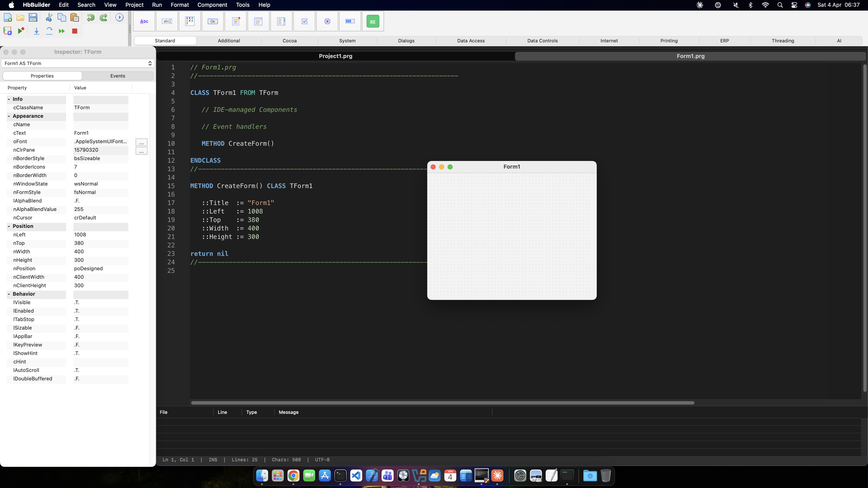Viewport: 868px width, 488px height.
Task: Collapse the Behavior property group
Action: pyautogui.click(x=9, y=294)
